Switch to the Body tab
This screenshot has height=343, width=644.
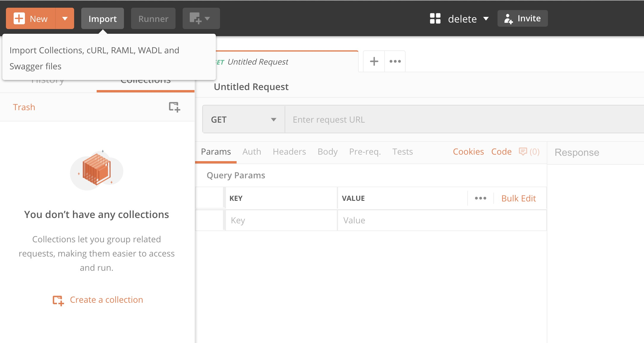[327, 152]
